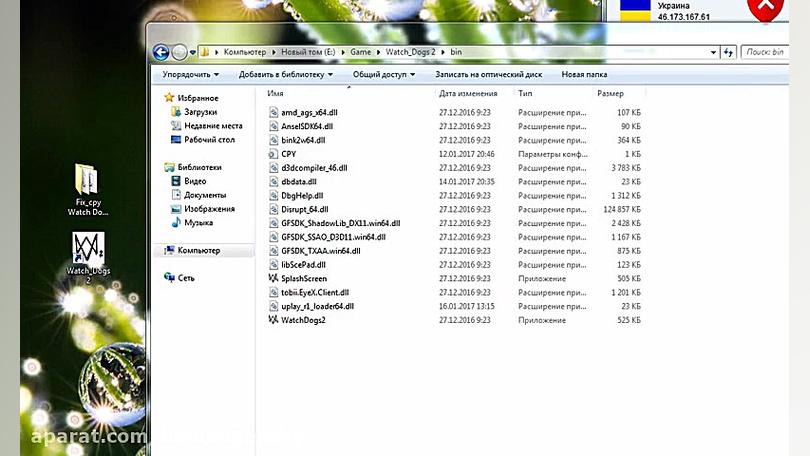Open 'Рабочий стол' icon in sidebar
The height and width of the screenshot is (456, 810).
[x=176, y=139]
